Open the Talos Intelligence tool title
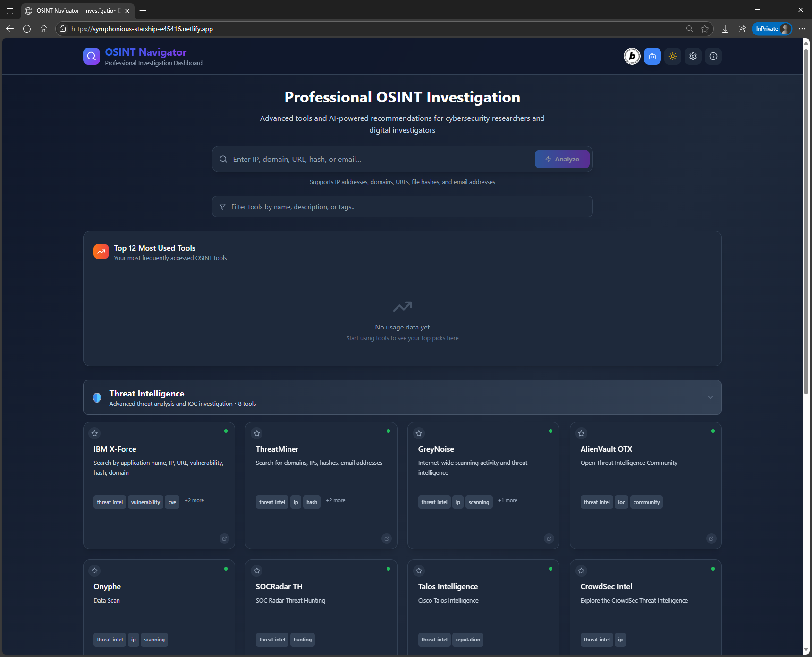The width and height of the screenshot is (812, 657). click(x=448, y=587)
